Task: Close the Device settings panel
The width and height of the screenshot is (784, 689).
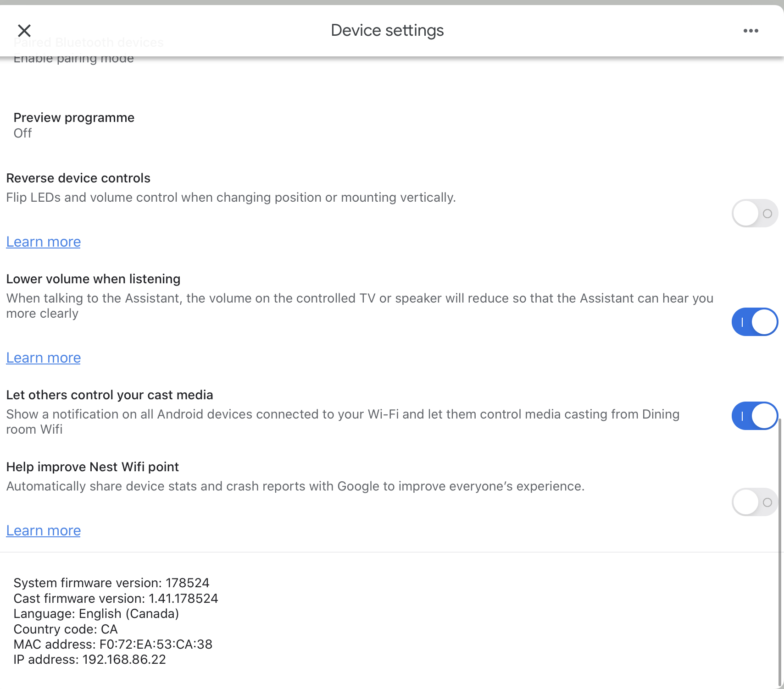Action: tap(24, 31)
